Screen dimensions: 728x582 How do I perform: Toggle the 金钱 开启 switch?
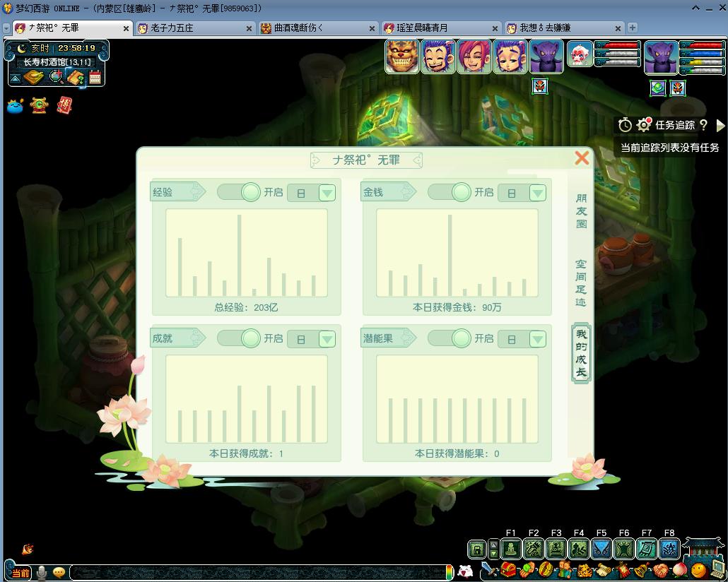pos(450,192)
